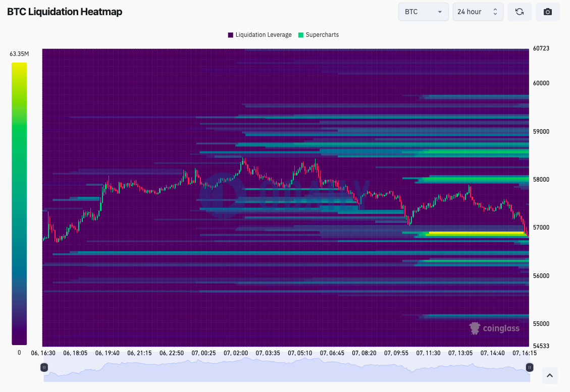The width and height of the screenshot is (570, 392).
Task: Click the green Supercharts legend swatch
Action: pyautogui.click(x=300, y=35)
